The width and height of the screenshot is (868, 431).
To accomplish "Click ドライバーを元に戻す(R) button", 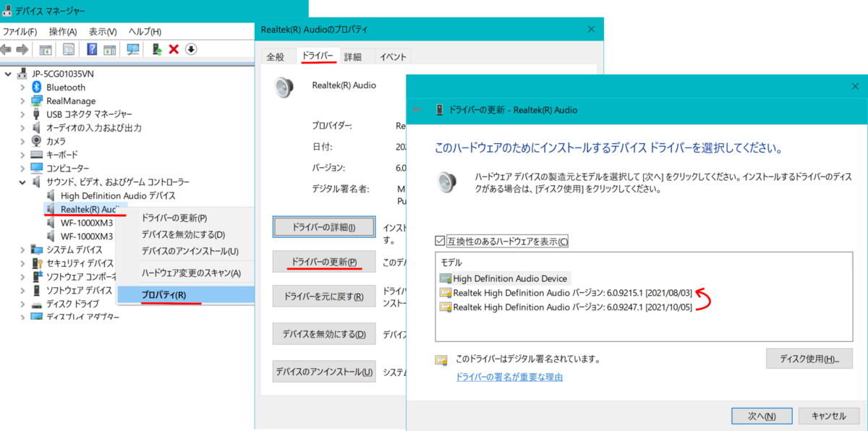I will pos(324,296).
